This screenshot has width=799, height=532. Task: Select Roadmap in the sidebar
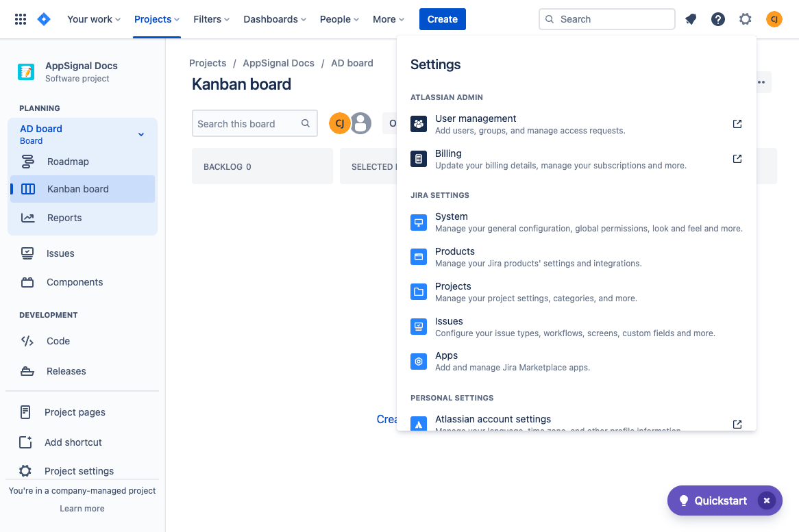[x=82, y=162]
